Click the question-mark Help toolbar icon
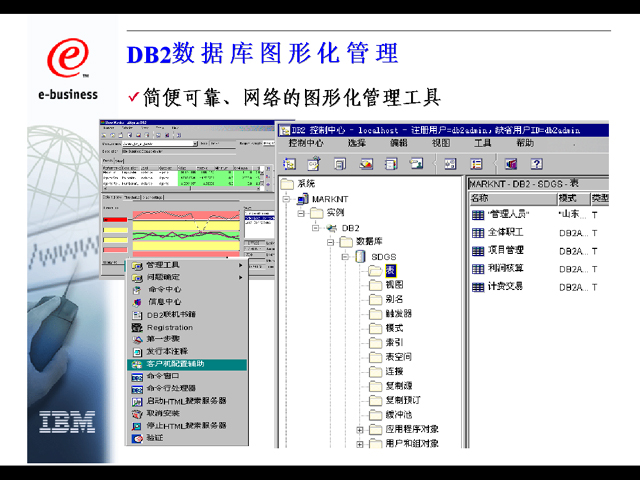 (536, 164)
